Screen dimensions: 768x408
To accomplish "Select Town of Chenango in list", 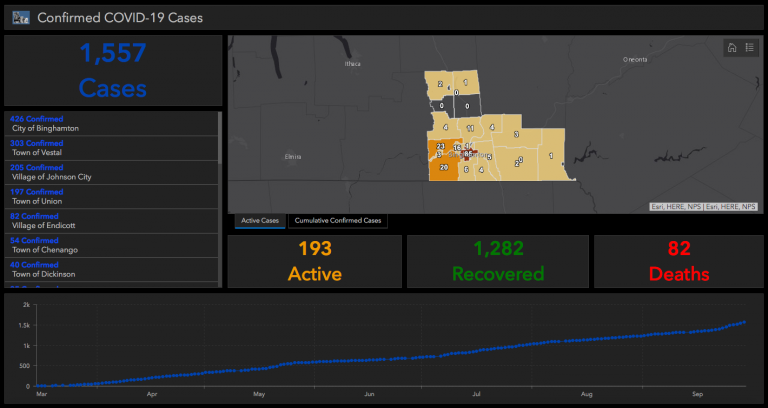I will click(112, 245).
